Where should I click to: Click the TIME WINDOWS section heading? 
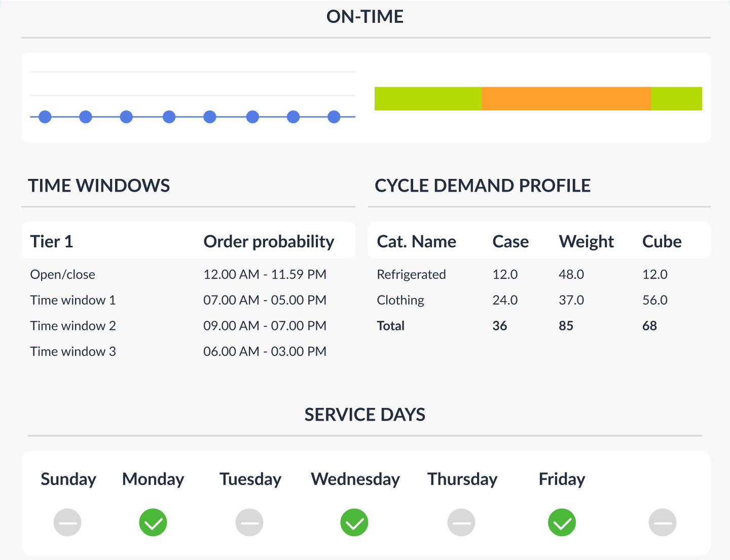tap(99, 185)
